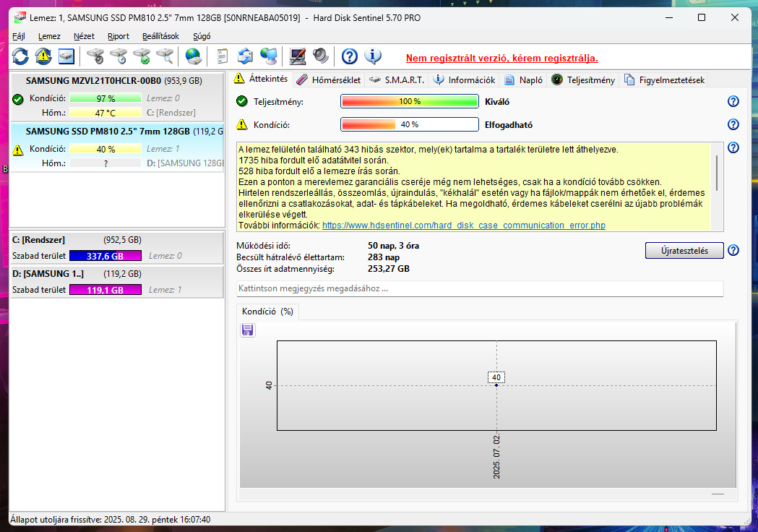
Task: Click the speaker sound toolbar icon
Action: pos(321,56)
